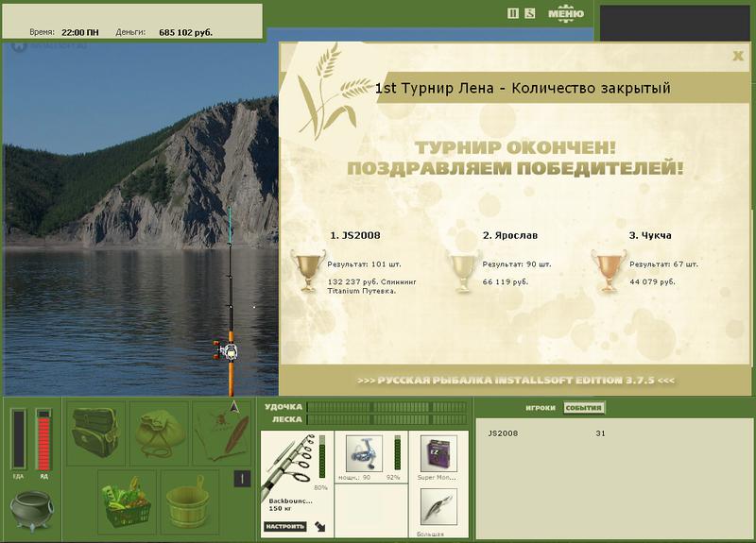Click the pause icon in top bar
Screen dimensions: 756x543
513,13
